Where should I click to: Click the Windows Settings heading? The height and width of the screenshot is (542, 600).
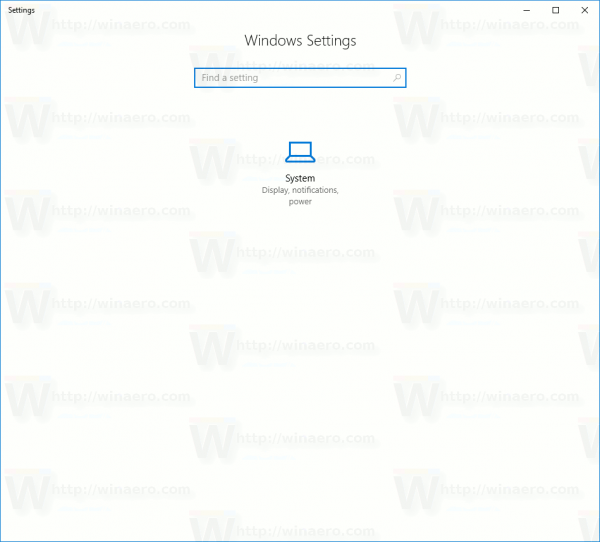click(300, 41)
